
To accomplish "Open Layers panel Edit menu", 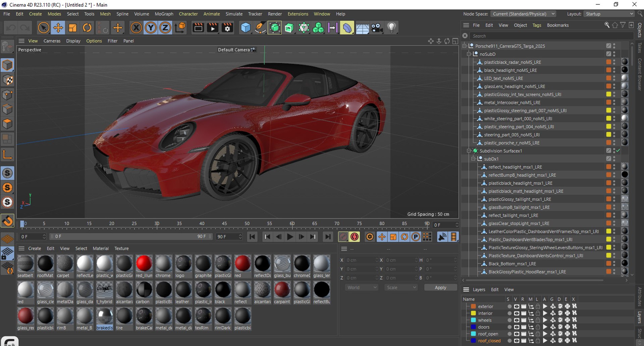I will 494,290.
